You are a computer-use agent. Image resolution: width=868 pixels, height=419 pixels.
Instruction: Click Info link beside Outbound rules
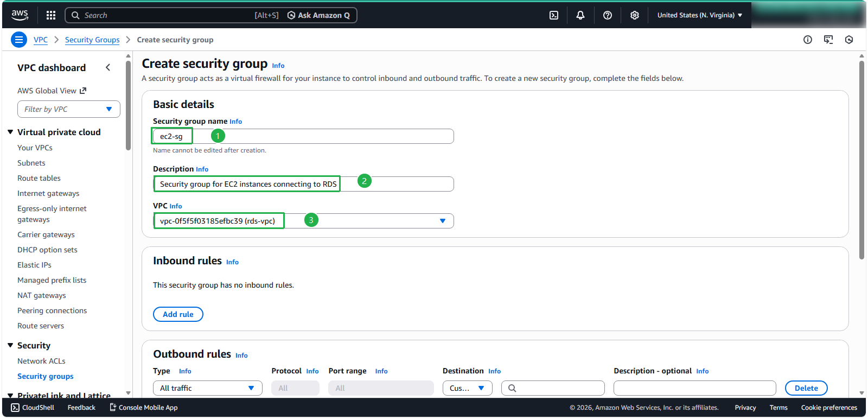[x=241, y=355]
